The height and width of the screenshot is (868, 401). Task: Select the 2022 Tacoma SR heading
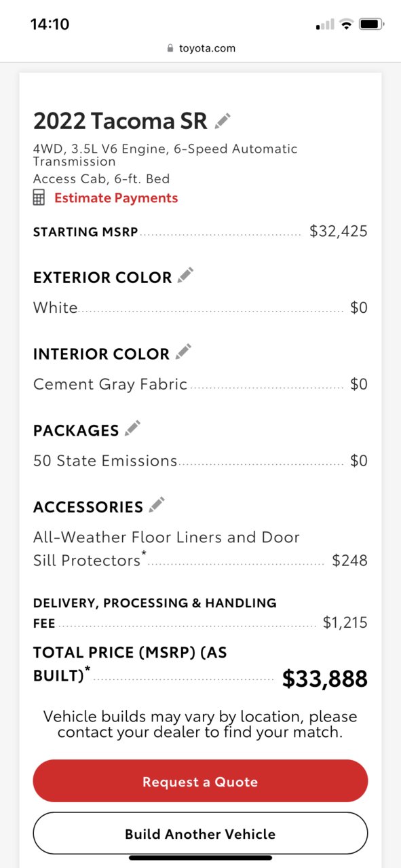pos(120,121)
